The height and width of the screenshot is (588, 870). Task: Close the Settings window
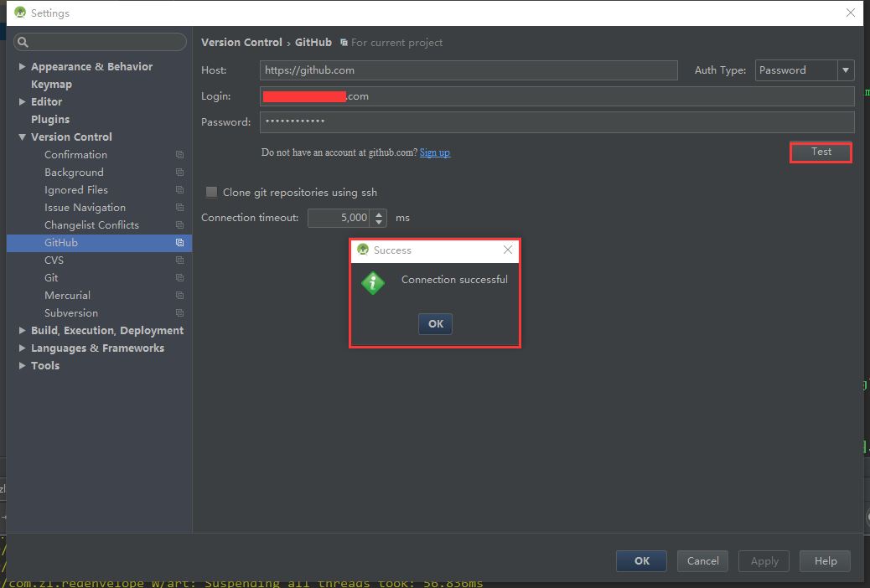tap(851, 13)
